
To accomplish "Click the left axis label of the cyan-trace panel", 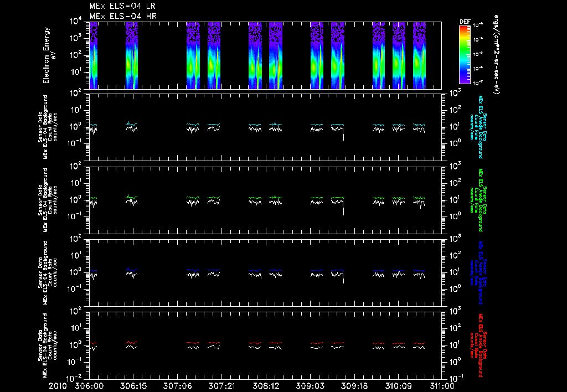I will pyautogui.click(x=48, y=127).
